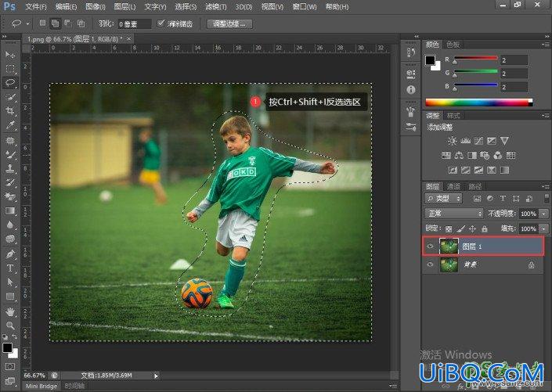Screen dimensions: 552x392
Task: Open the Mini Bridge tab
Action: tap(41, 386)
